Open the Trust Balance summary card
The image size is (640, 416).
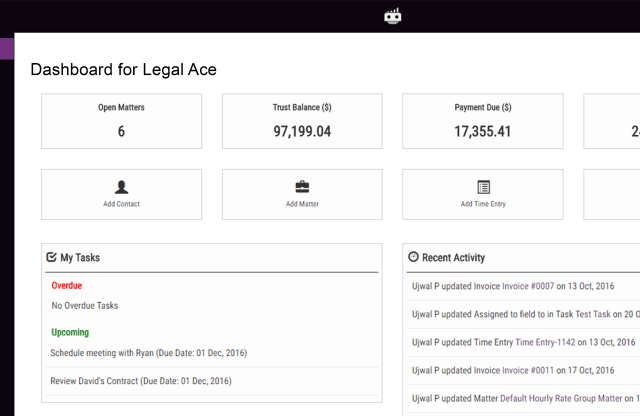(301, 121)
